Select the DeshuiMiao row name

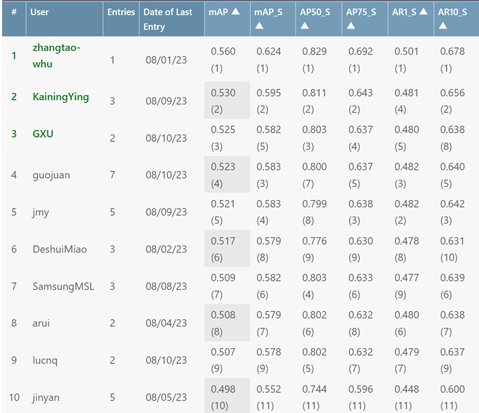pos(60,249)
